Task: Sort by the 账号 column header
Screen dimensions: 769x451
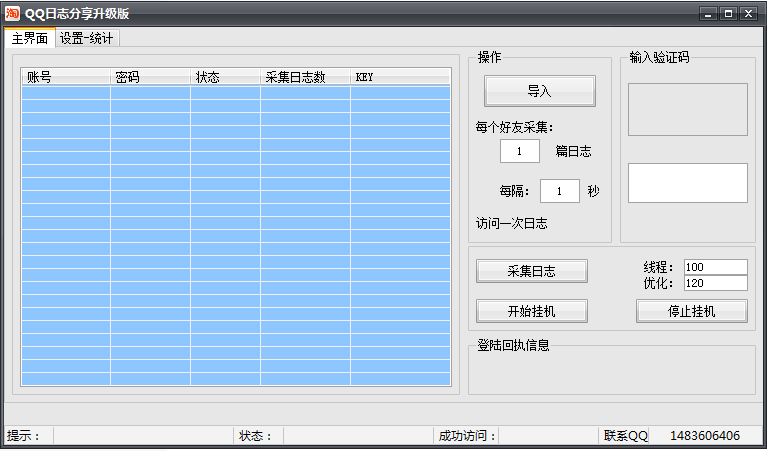Action: [x=66, y=77]
